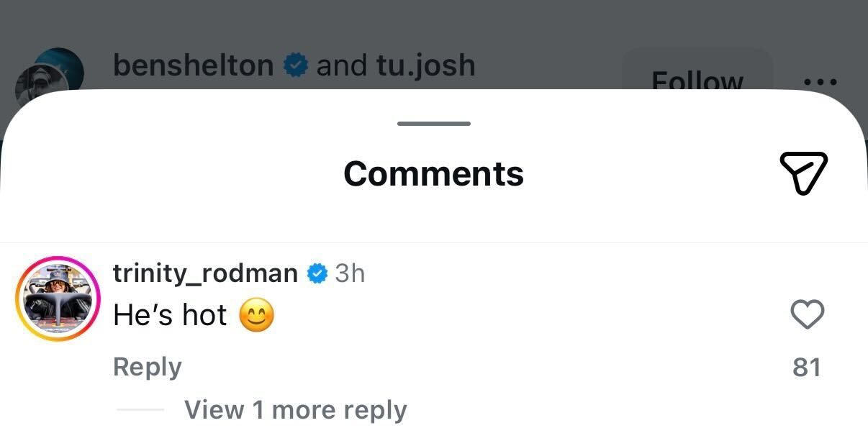
Task: Open benshelton's profile via username
Action: (x=193, y=65)
